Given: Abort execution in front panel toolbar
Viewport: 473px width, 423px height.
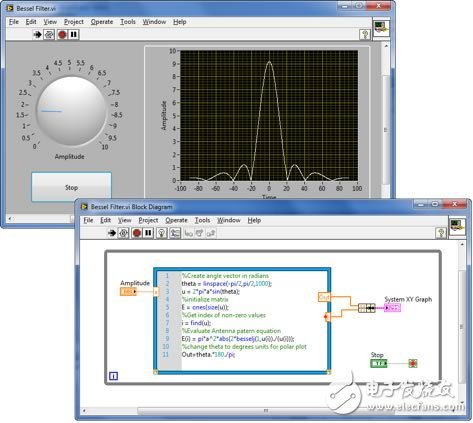Looking at the screenshot, I should (62, 35).
